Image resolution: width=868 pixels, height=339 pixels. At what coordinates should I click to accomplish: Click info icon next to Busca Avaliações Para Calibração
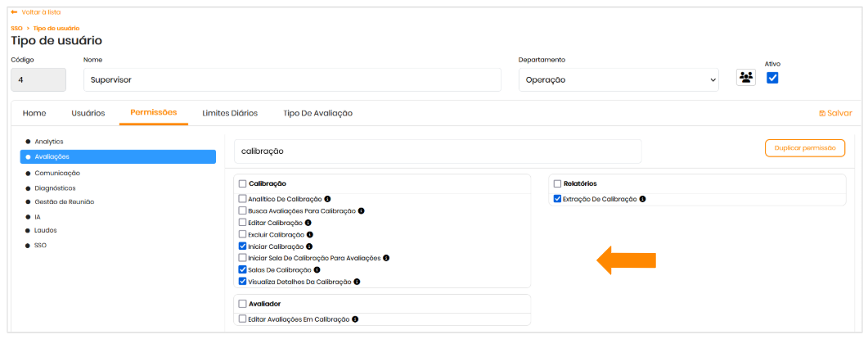(x=361, y=210)
